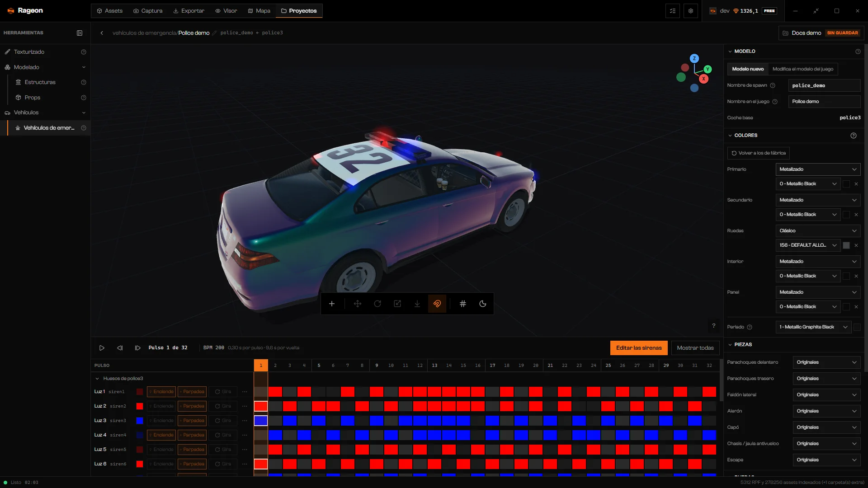Click the Luz 3 blue color swatch

point(140,421)
